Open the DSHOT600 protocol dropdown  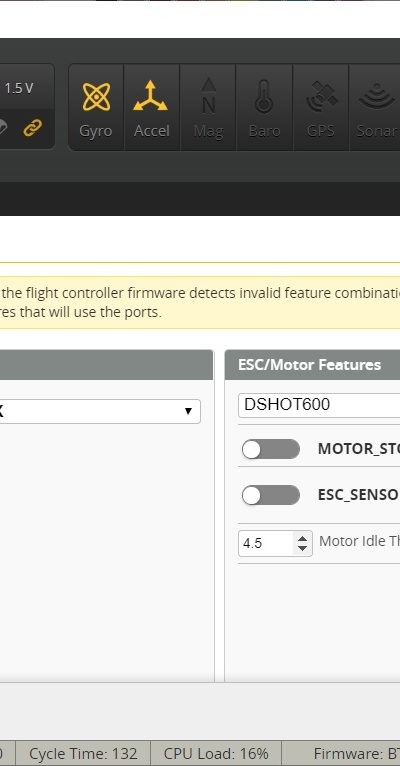click(x=319, y=405)
